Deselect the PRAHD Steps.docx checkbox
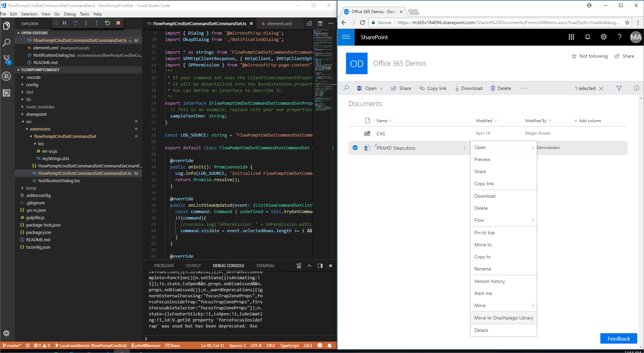Viewport: 644px width, 353px height. 355,148
